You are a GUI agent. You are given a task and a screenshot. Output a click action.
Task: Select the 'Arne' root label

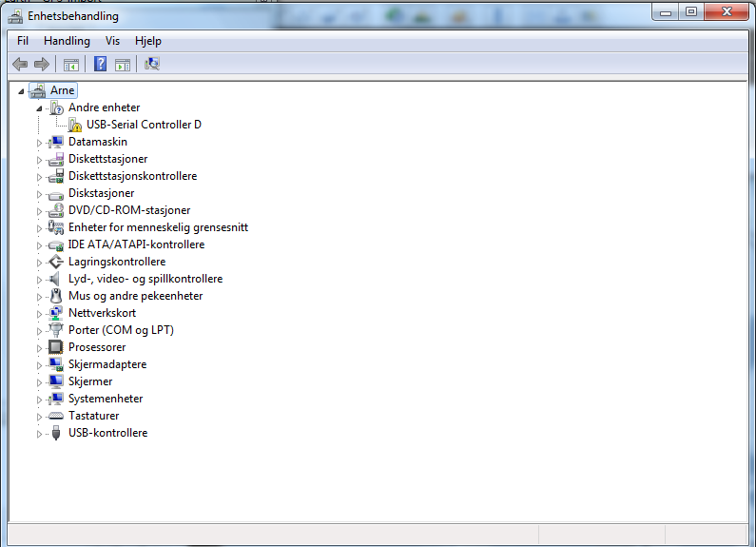62,90
